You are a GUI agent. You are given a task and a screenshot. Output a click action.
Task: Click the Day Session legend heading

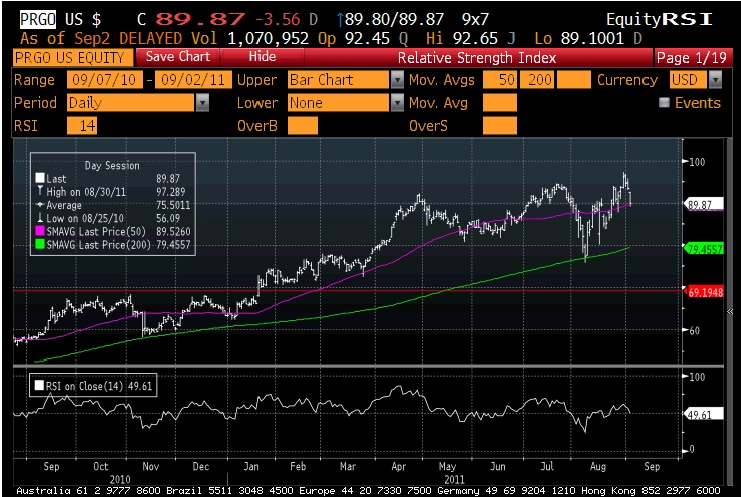click(112, 166)
